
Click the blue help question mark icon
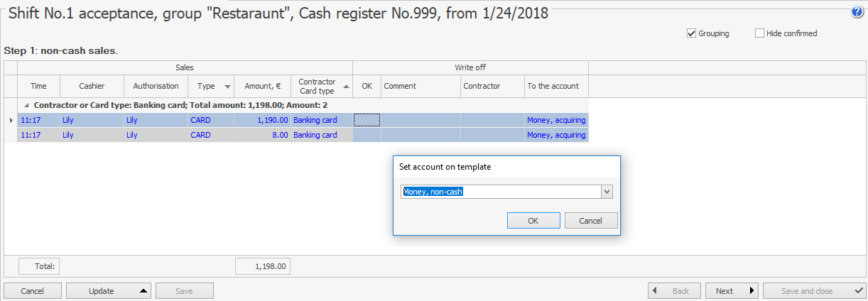[x=857, y=11]
